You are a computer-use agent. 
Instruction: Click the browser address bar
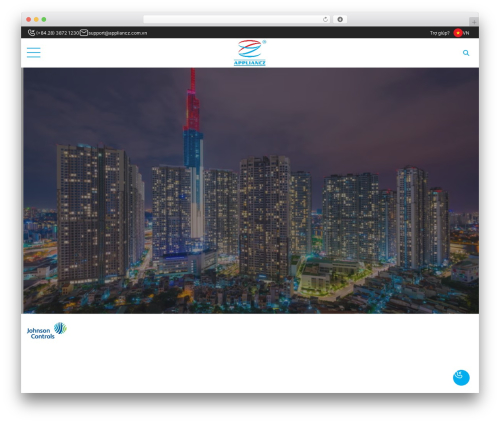point(237,19)
